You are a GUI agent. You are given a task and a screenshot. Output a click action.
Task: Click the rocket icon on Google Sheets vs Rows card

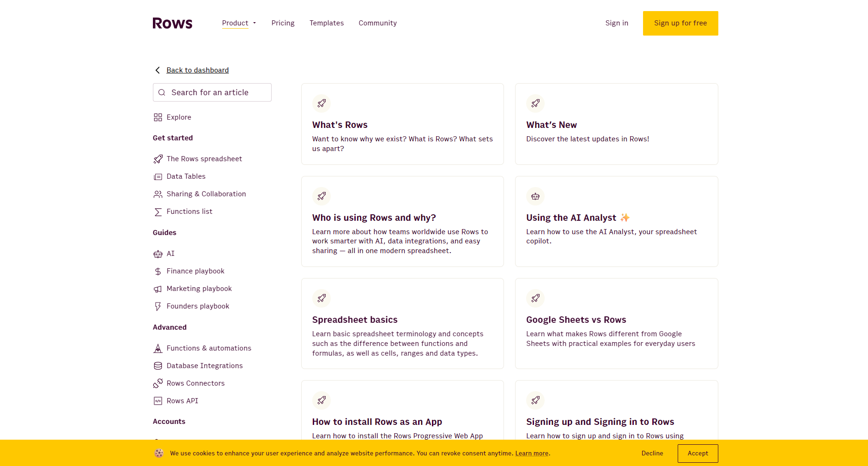(x=535, y=298)
